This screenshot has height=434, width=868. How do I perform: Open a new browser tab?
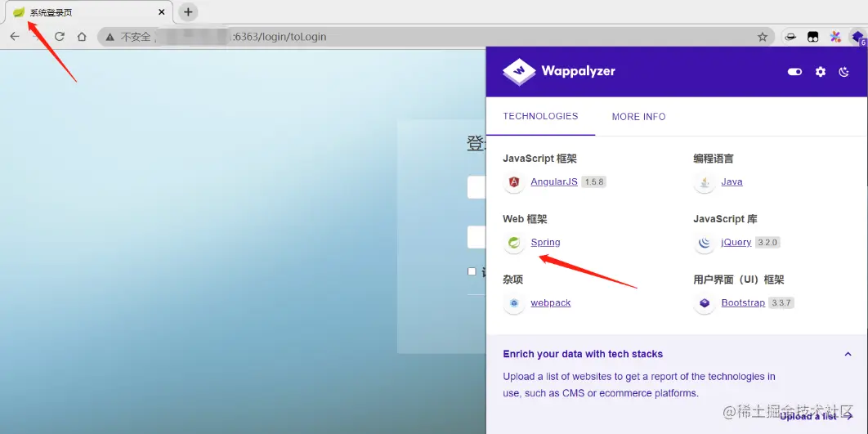(x=188, y=11)
